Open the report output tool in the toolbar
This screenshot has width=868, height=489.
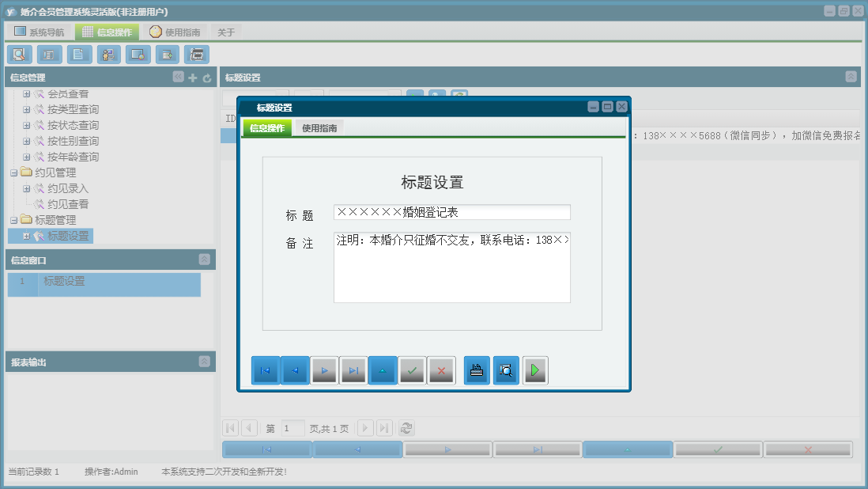48,54
